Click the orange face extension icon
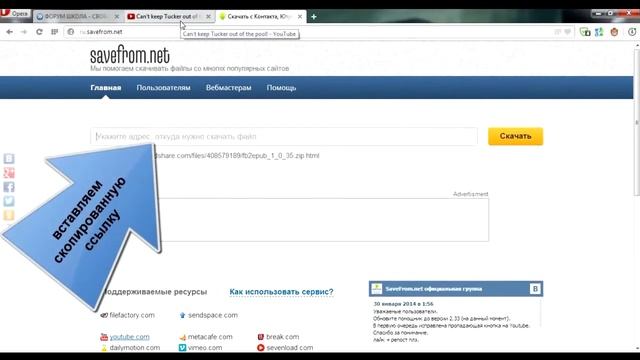Viewport: 640px width, 360px height. pos(614,32)
